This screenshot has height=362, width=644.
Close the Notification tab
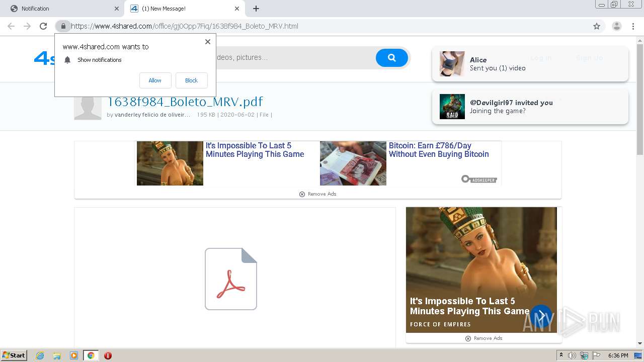coord(117,9)
